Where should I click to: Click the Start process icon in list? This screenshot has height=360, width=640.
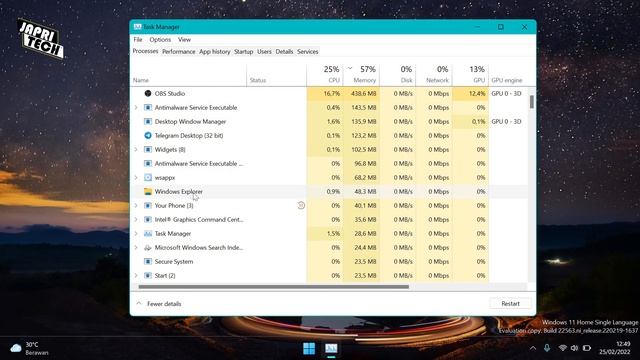coord(148,276)
